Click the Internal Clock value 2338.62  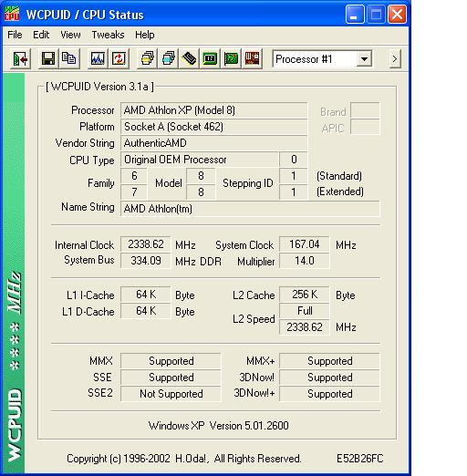[146, 244]
